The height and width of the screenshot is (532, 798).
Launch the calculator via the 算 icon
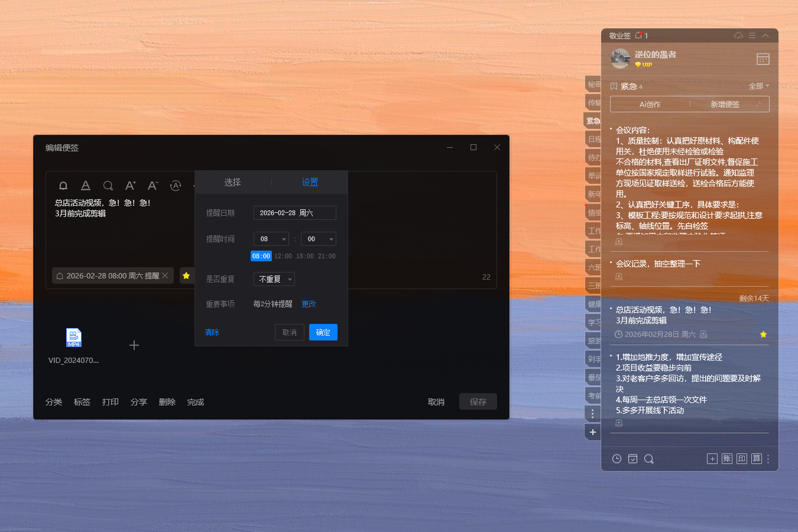[x=757, y=459]
